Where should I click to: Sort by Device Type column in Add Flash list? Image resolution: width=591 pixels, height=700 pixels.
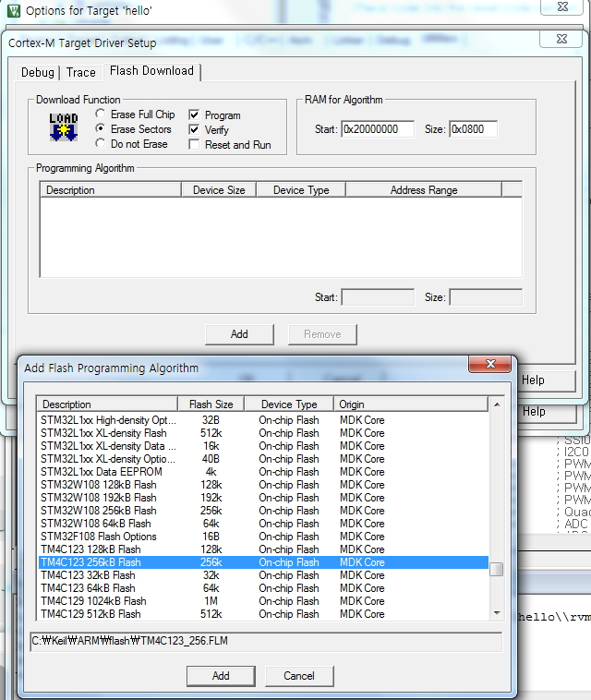[x=289, y=404]
